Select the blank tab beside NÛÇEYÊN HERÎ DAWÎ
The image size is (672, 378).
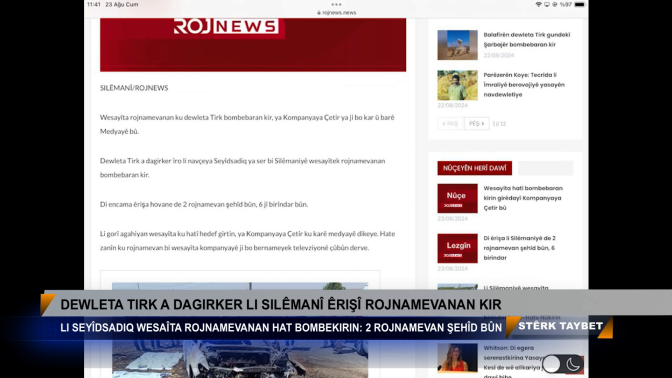546,168
